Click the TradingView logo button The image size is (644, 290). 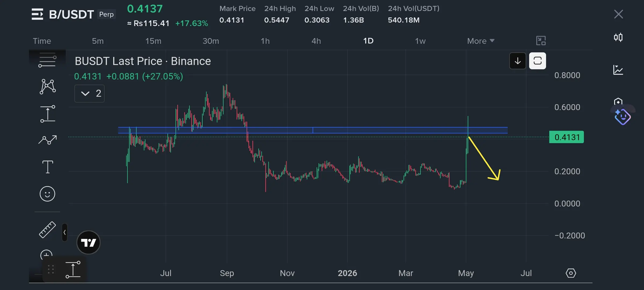(89, 242)
